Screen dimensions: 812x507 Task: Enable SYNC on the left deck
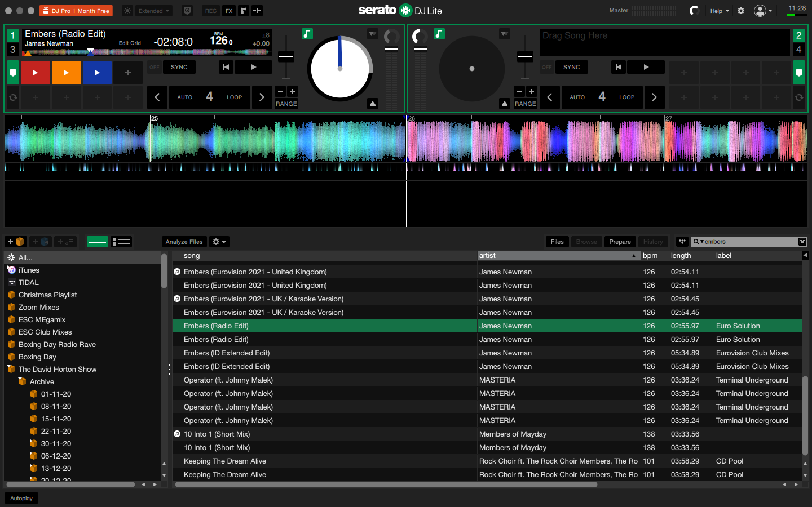pos(179,67)
